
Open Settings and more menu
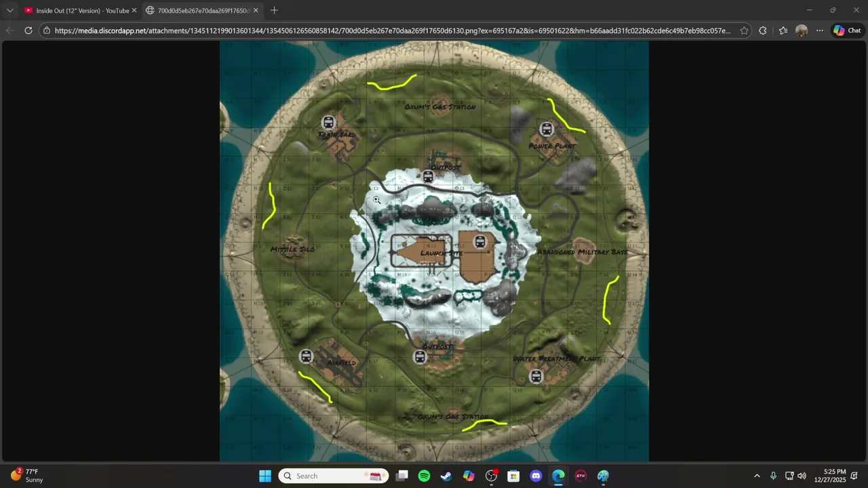(820, 30)
